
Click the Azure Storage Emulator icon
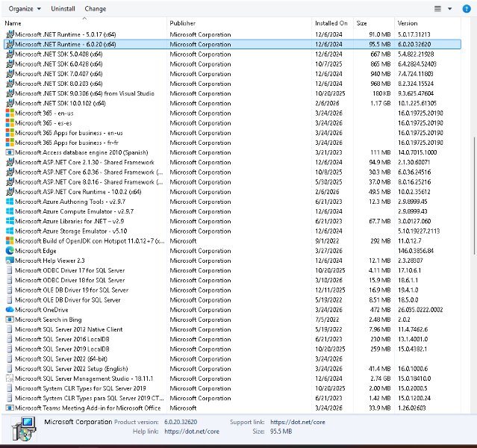[10, 231]
